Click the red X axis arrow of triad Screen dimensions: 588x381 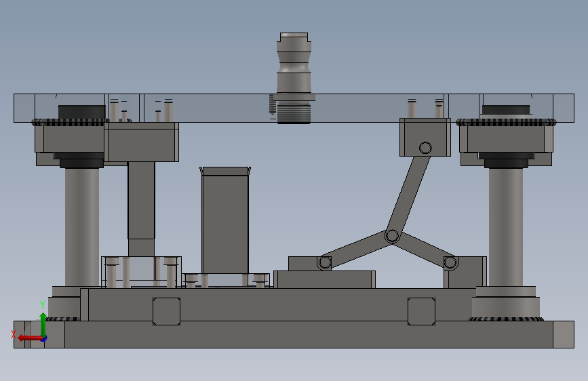[29, 338]
